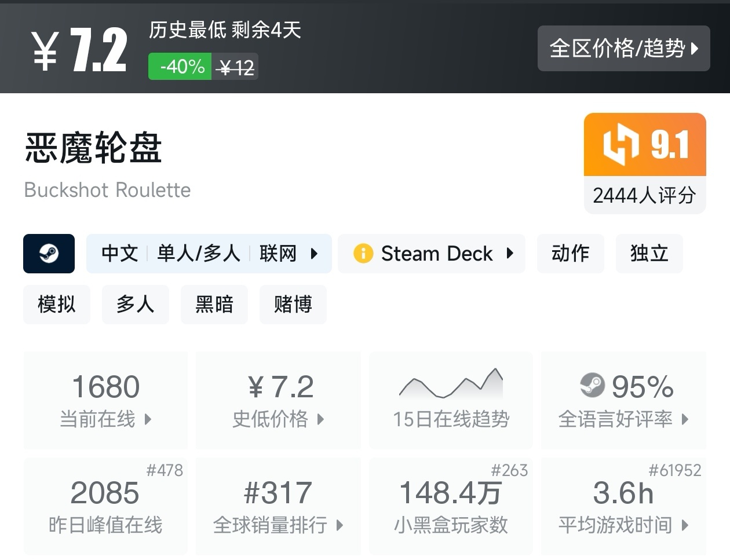Image resolution: width=730 pixels, height=560 pixels.
Task: Click the 单人/多人 mode label
Action: 199,253
